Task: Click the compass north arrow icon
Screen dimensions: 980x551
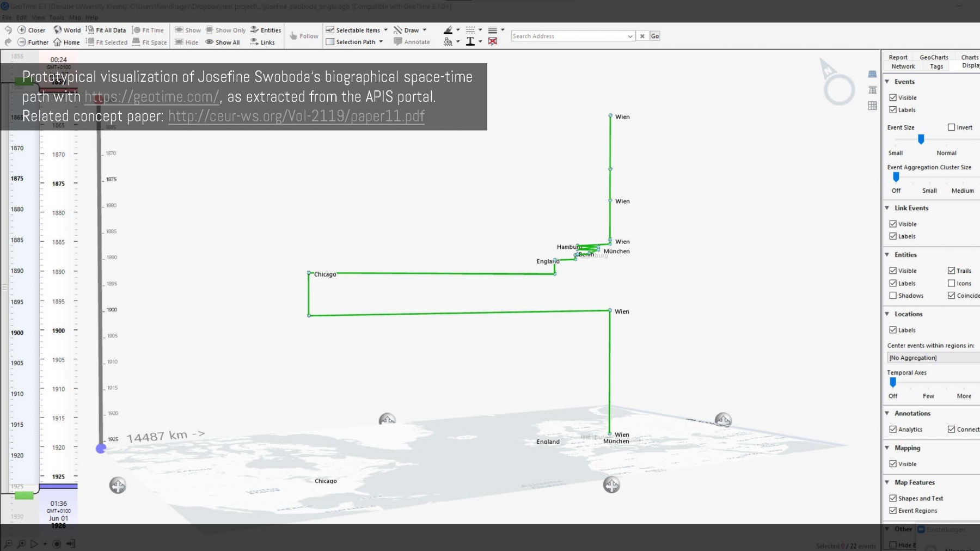Action: (x=828, y=68)
